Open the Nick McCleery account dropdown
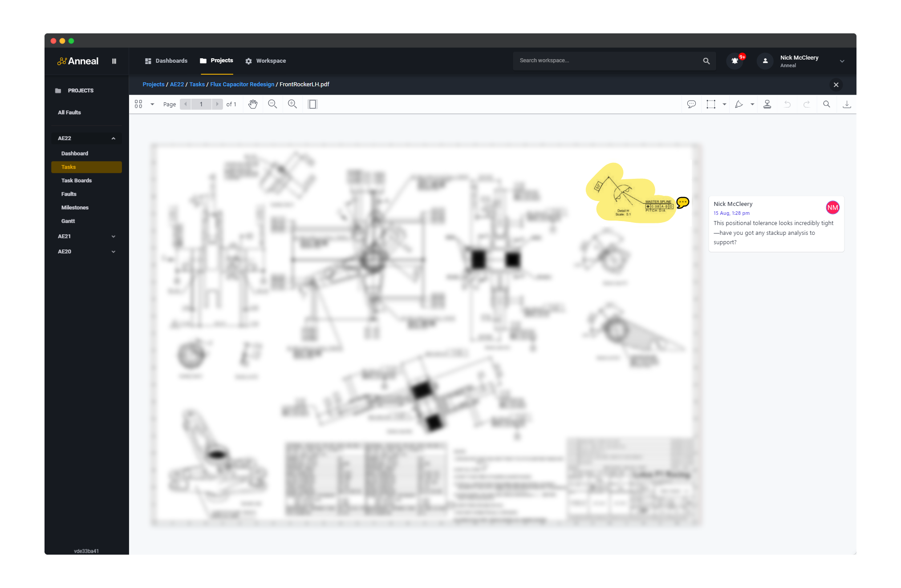This screenshot has width=901, height=588. pyautogui.click(x=841, y=61)
